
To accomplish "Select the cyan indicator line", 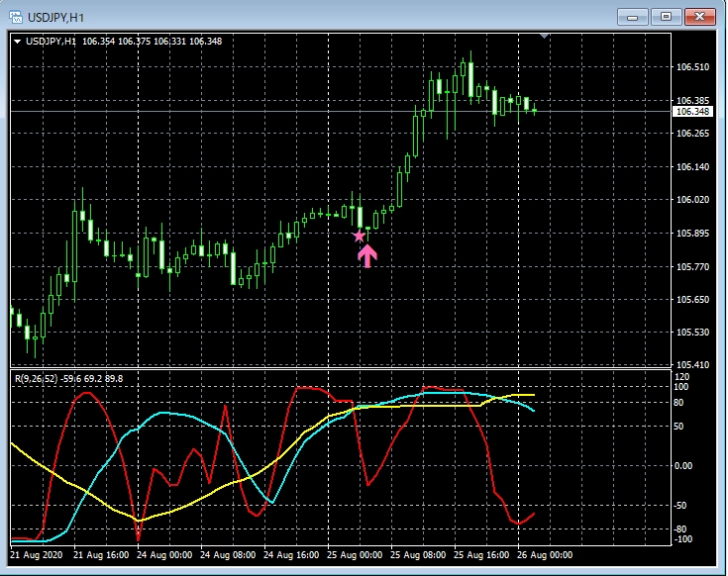I will [x=178, y=414].
